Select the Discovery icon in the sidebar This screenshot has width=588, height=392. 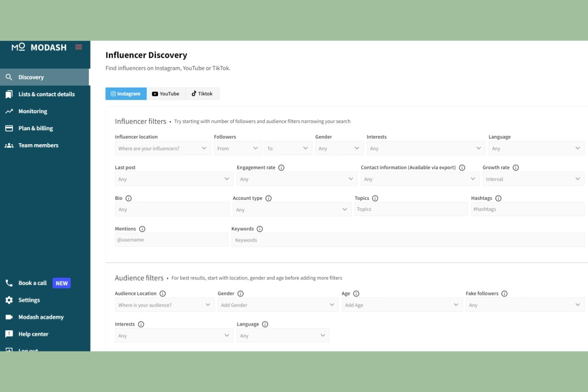pos(9,77)
